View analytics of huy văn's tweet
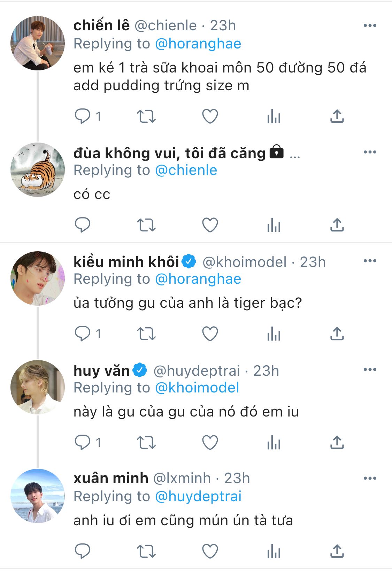The image size is (392, 573). click(274, 443)
